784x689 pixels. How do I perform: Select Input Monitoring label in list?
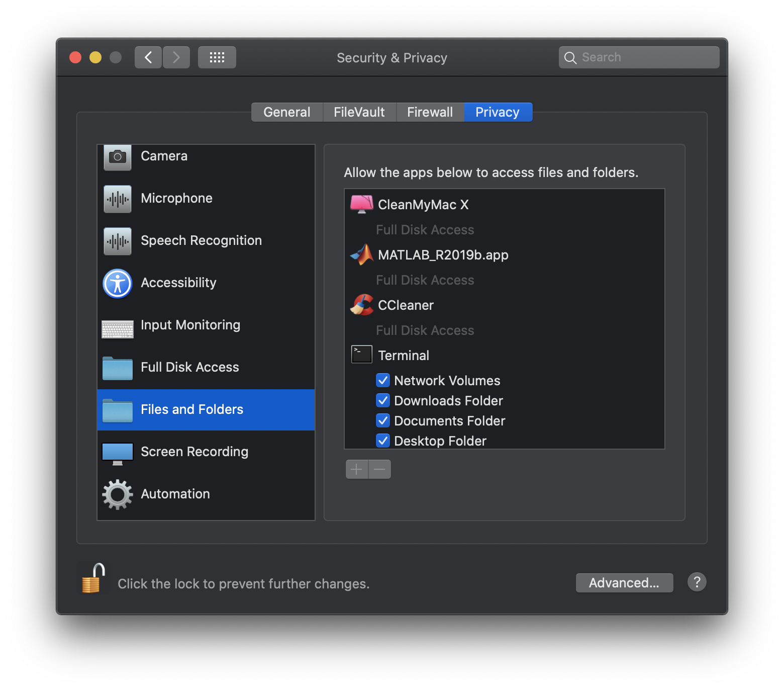pos(190,325)
